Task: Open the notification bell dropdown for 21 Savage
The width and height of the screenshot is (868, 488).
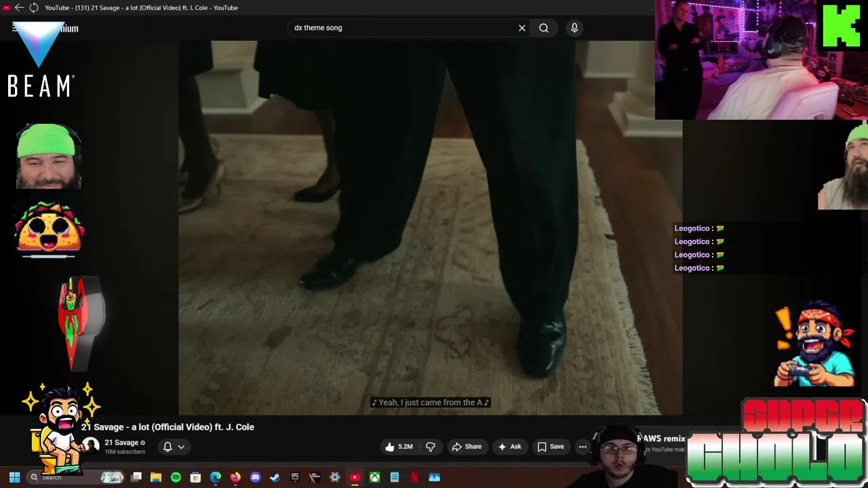Action: pos(174,447)
